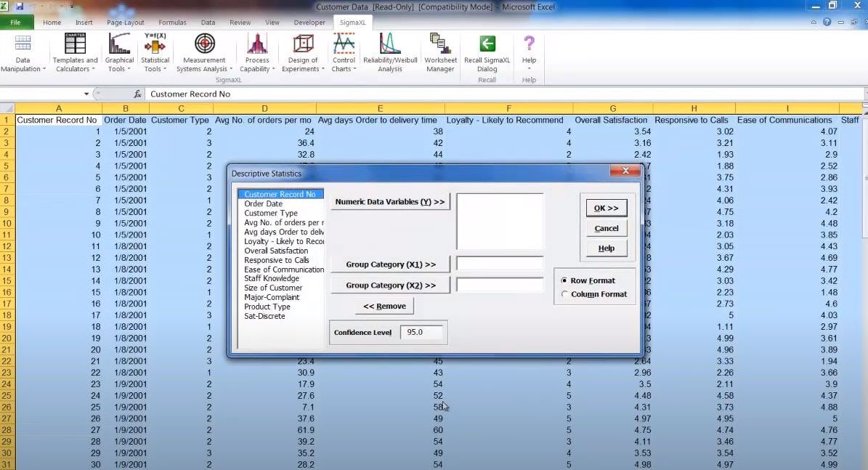Select the Column Format radio button
The height and width of the screenshot is (470, 868).
(564, 294)
